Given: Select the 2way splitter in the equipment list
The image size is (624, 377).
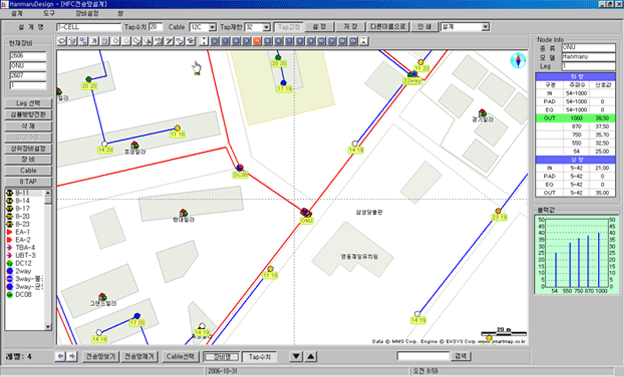Looking at the screenshot, I should (23, 271).
